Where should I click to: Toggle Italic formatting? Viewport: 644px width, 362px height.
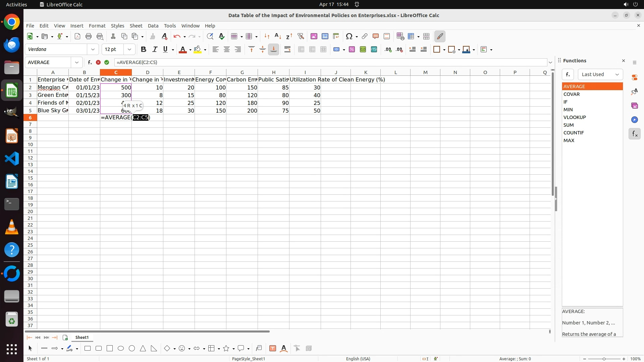click(155, 49)
